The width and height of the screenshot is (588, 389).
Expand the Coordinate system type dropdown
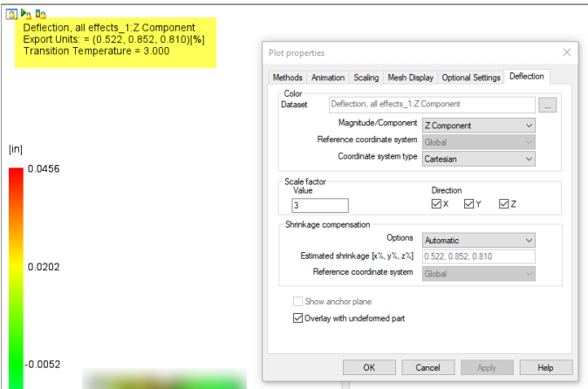click(478, 159)
